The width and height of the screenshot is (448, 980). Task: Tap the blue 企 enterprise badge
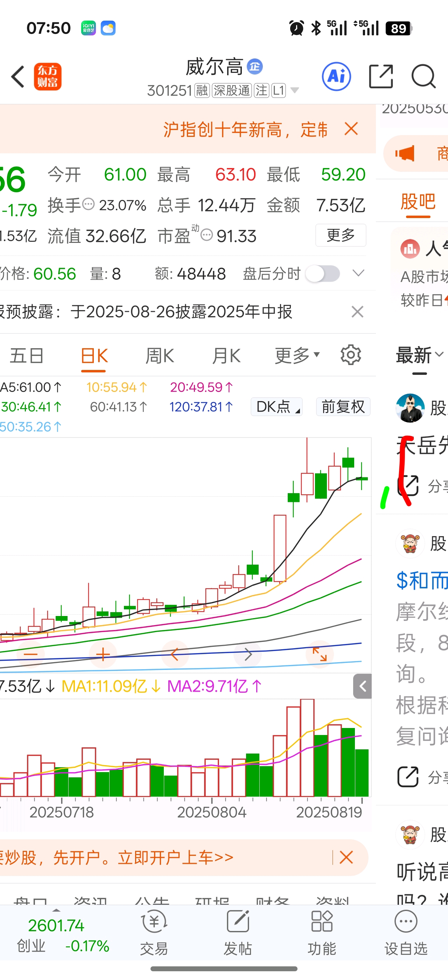pyautogui.click(x=255, y=66)
